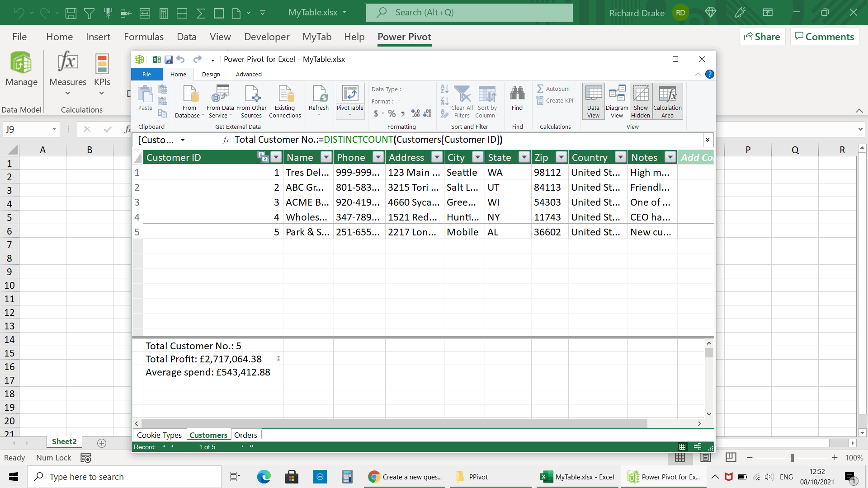Open the PivotTable button
868x488 pixels.
point(350,96)
